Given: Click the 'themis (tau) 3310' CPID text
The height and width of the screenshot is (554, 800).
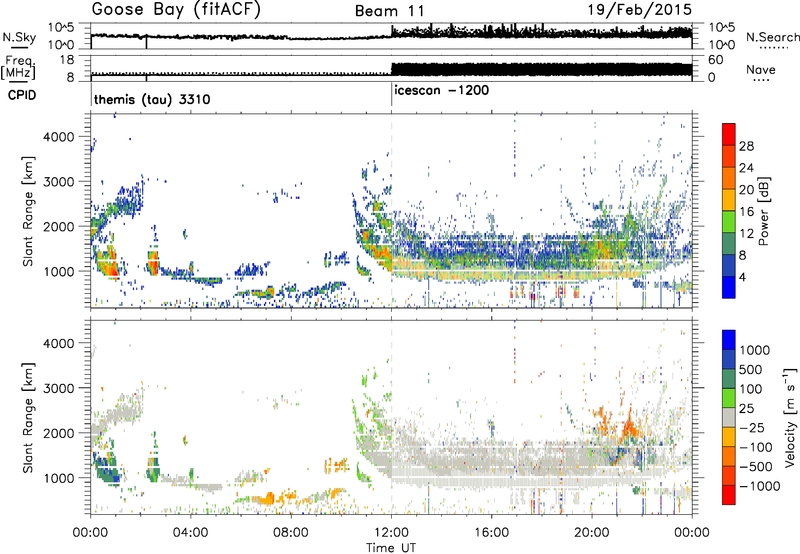Looking at the screenshot, I should (152, 99).
